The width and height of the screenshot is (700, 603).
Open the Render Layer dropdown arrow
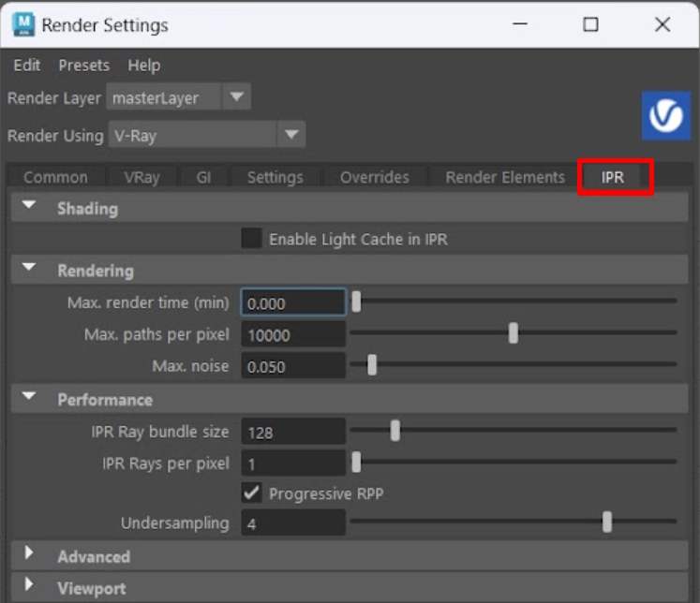click(x=236, y=96)
